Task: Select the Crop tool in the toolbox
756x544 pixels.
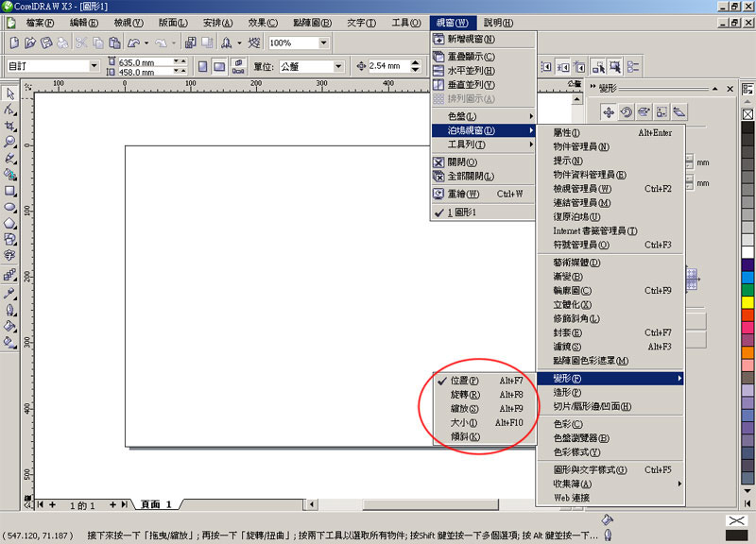Action: (9, 127)
